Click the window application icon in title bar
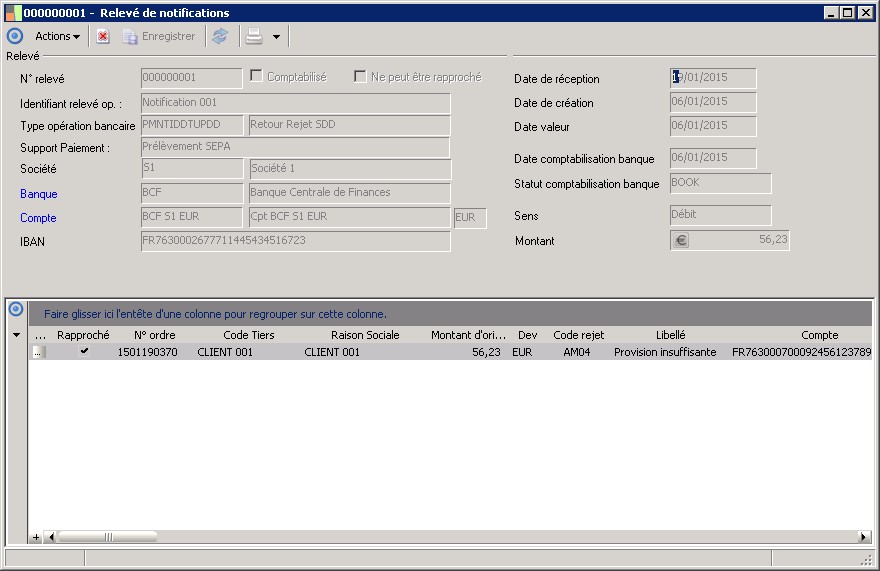880x571 pixels. point(13,12)
